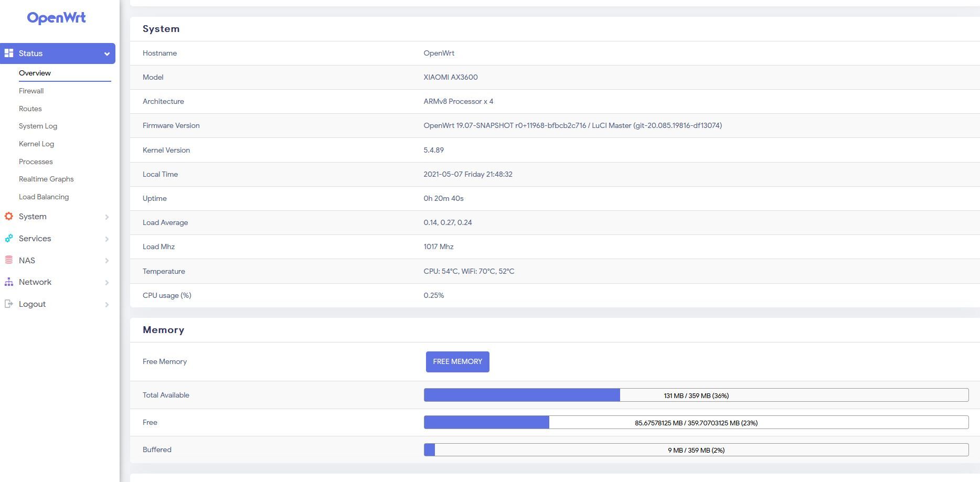980x482 pixels.
Task: Click the Buffered label
Action: (157, 449)
